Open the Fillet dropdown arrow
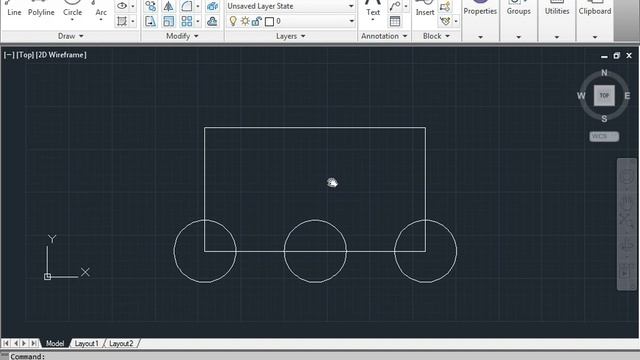640x360 pixels. point(198,6)
